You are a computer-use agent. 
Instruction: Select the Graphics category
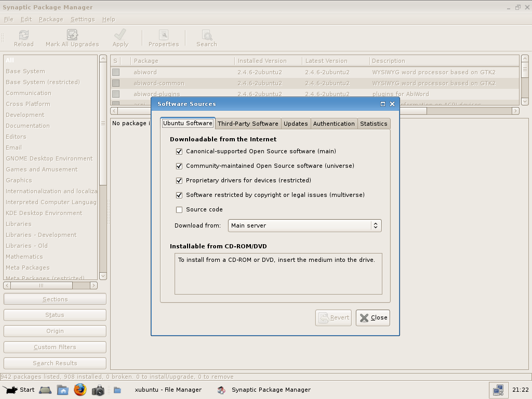tap(50, 180)
